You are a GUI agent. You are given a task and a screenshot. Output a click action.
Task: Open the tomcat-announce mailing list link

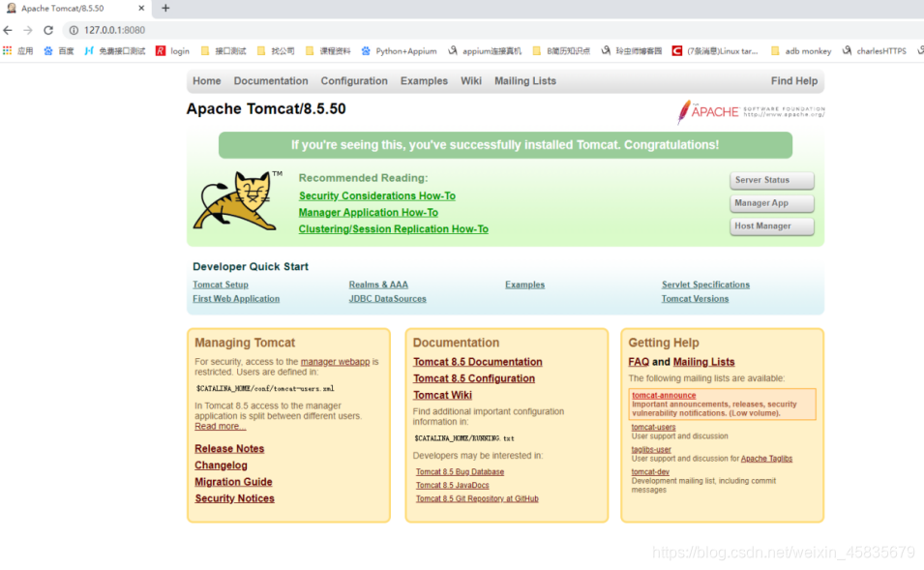(664, 396)
